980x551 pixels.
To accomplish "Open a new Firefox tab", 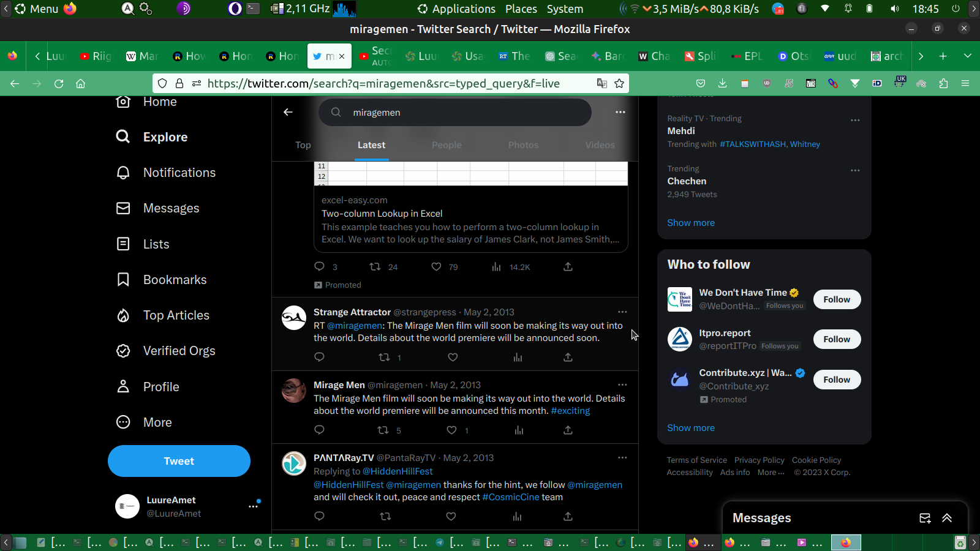I will click(943, 56).
